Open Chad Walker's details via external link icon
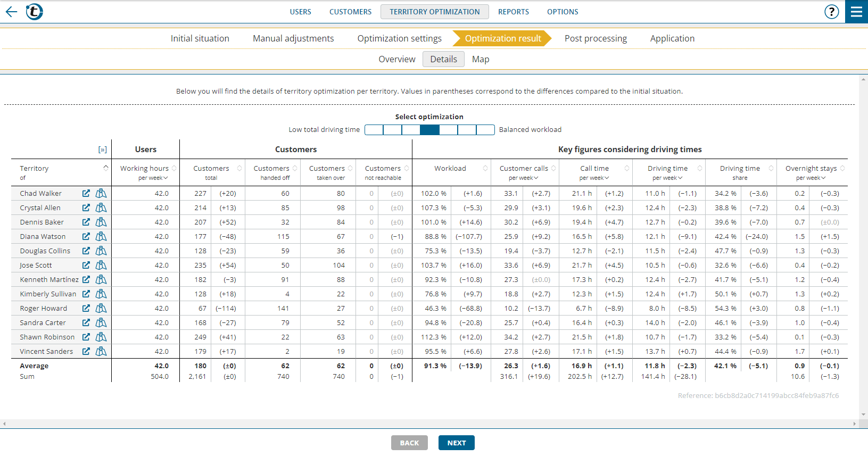 click(86, 193)
